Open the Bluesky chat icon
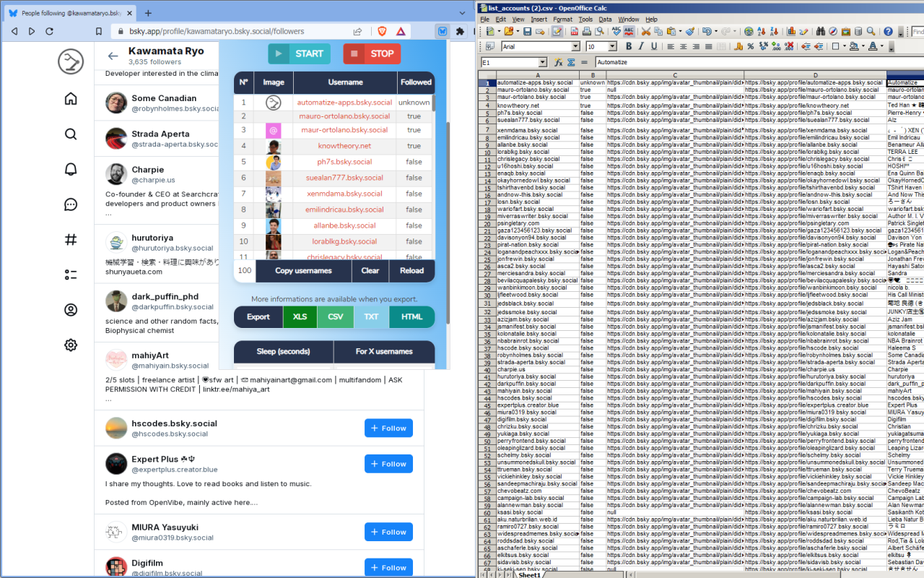 coord(71,204)
